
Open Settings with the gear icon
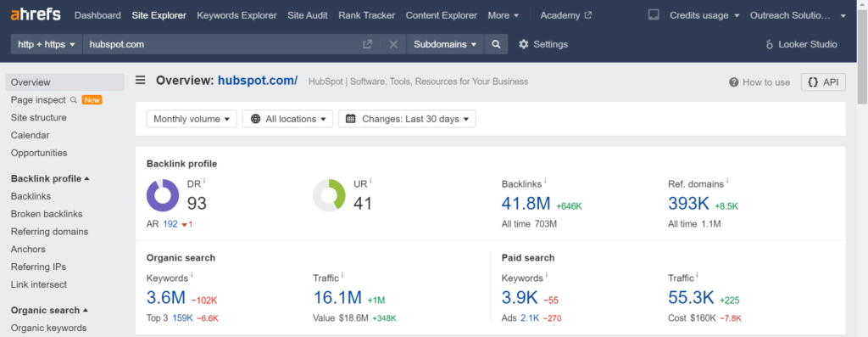(543, 44)
